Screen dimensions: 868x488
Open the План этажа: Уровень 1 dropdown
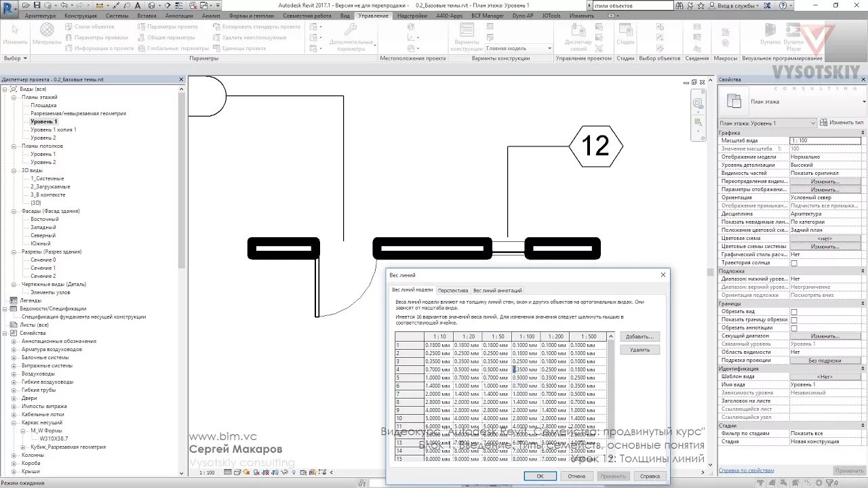click(x=768, y=123)
